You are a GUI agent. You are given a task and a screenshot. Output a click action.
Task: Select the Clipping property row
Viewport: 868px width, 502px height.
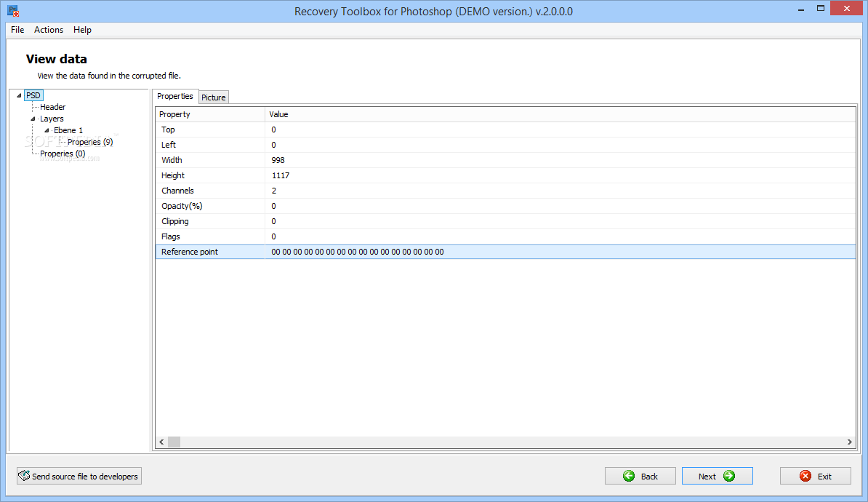[x=505, y=221]
